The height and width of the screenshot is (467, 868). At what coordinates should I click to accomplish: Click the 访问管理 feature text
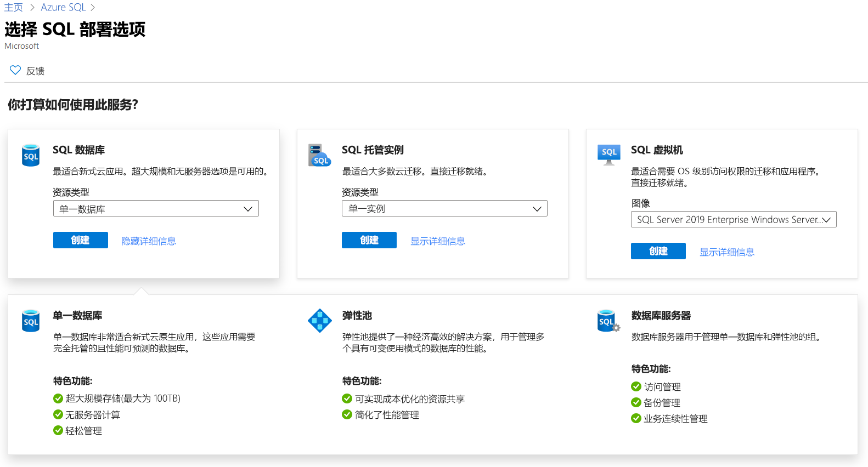pyautogui.click(x=662, y=387)
